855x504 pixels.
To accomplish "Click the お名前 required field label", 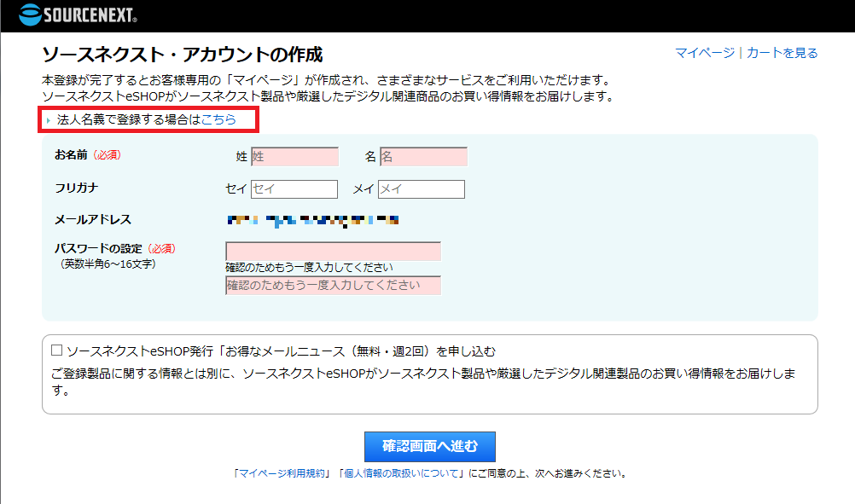I will [71, 154].
